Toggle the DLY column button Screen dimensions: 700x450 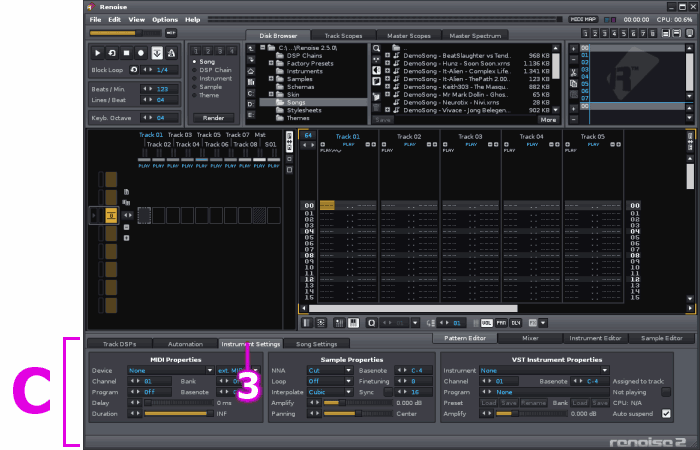(x=516, y=323)
